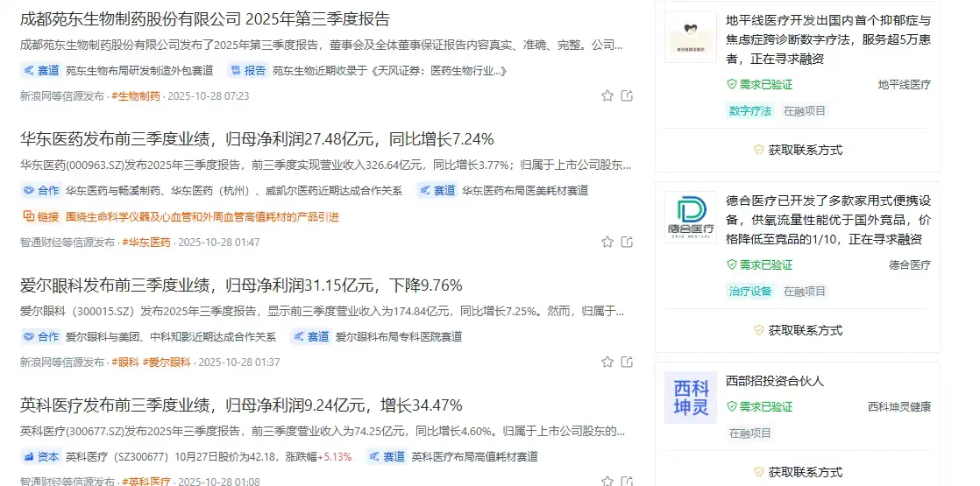Click 在融项目 tag on 地平线医疗 card
Image resolution: width=980 pixels, height=486 pixels.
coord(805,111)
